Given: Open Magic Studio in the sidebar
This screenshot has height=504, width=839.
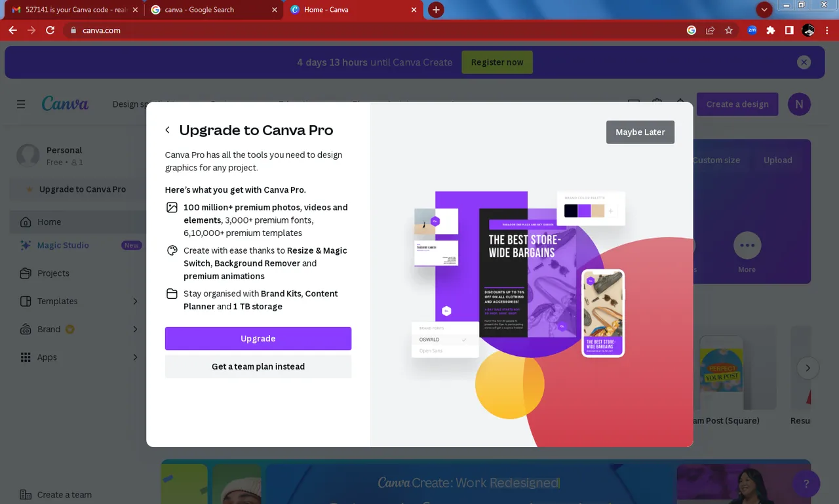Looking at the screenshot, I should pos(77,245).
